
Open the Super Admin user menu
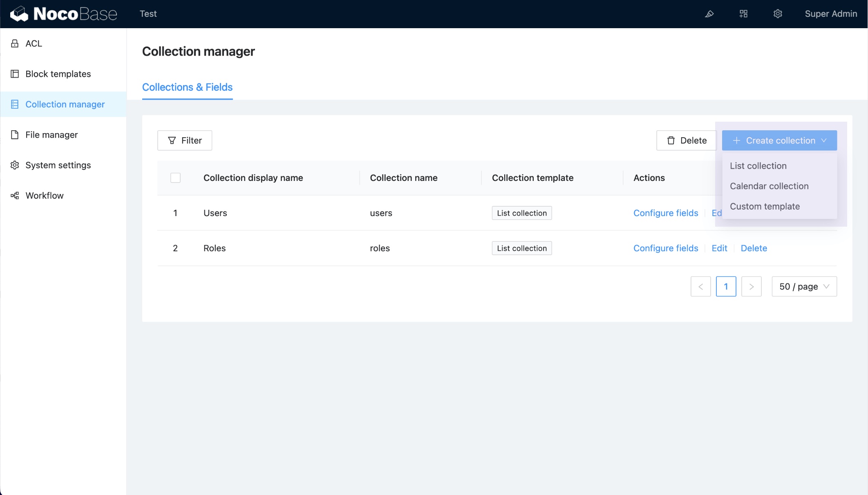tap(830, 14)
